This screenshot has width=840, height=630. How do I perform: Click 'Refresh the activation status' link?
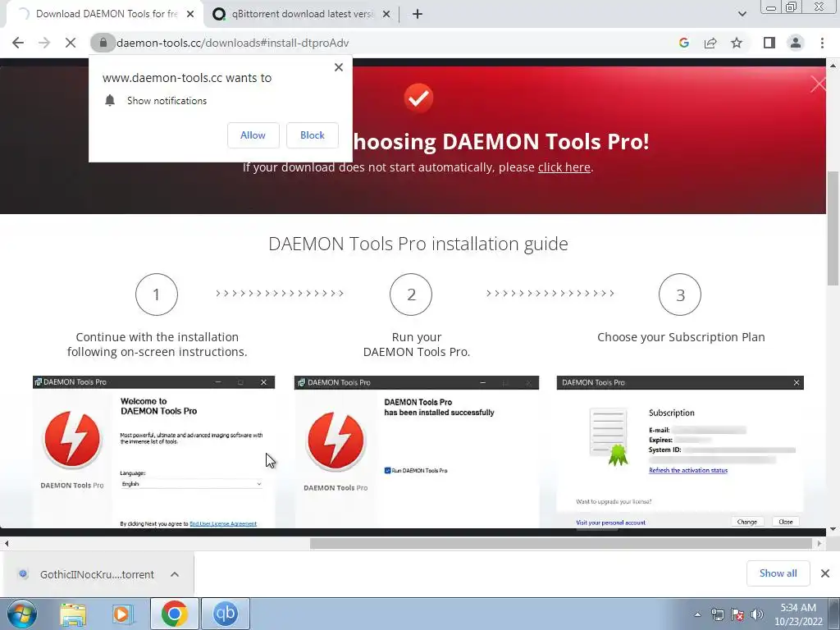pos(688,470)
